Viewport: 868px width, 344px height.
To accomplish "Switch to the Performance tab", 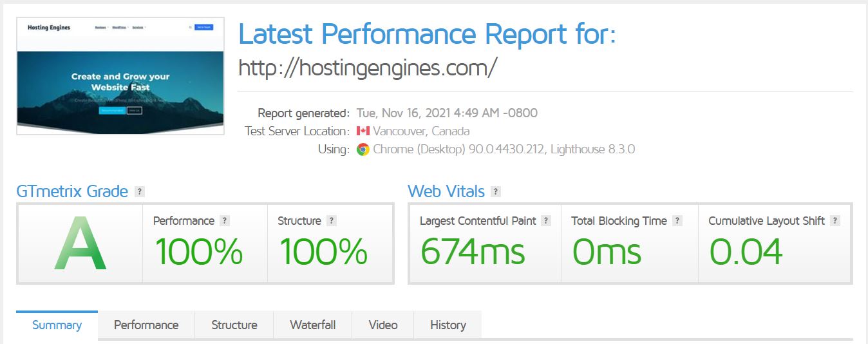I will (x=146, y=325).
